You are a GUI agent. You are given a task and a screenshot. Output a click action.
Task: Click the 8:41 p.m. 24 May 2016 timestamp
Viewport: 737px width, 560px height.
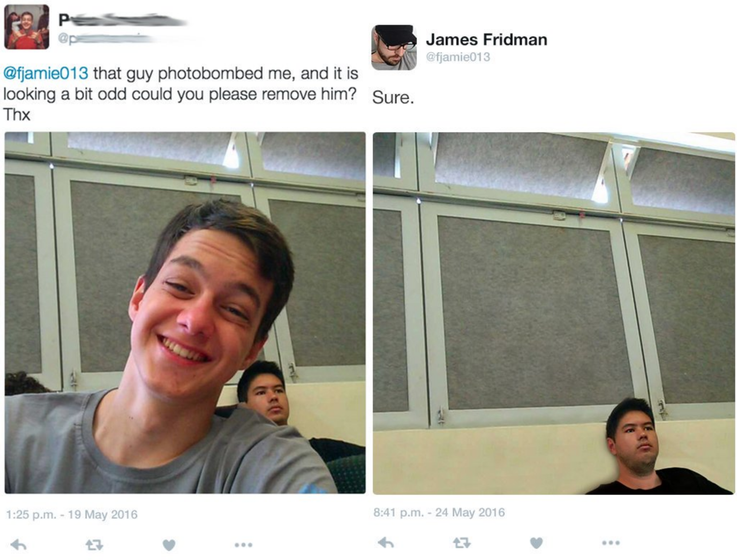tap(439, 512)
